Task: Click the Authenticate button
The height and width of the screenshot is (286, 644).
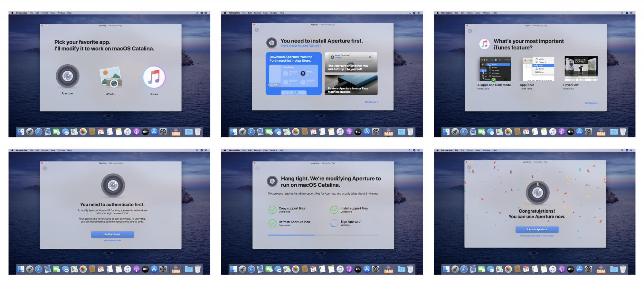Action: click(x=112, y=234)
